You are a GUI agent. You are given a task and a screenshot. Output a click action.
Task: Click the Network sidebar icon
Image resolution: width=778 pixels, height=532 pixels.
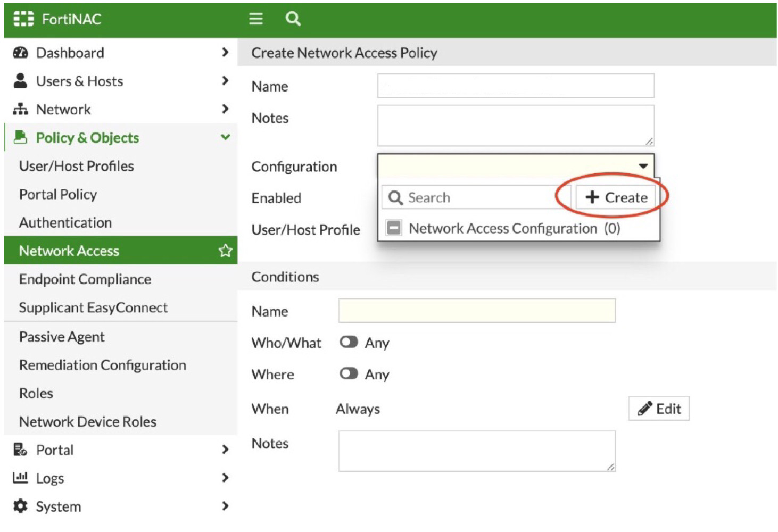pyautogui.click(x=20, y=109)
